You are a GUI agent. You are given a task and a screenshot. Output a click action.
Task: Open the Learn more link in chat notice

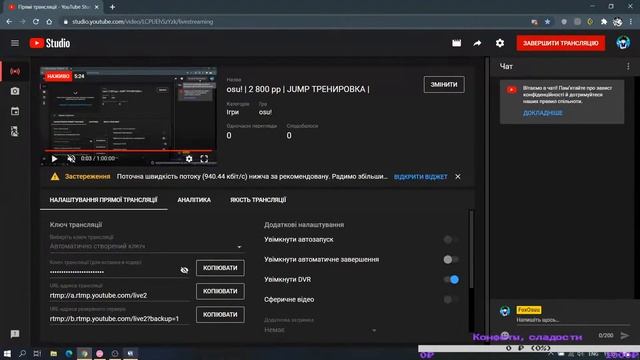click(x=542, y=113)
